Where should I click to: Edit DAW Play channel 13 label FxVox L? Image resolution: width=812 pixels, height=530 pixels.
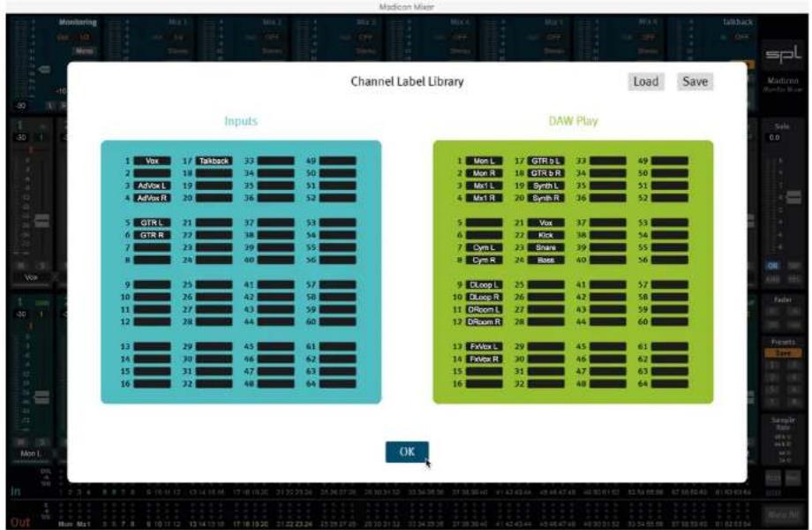(485, 346)
